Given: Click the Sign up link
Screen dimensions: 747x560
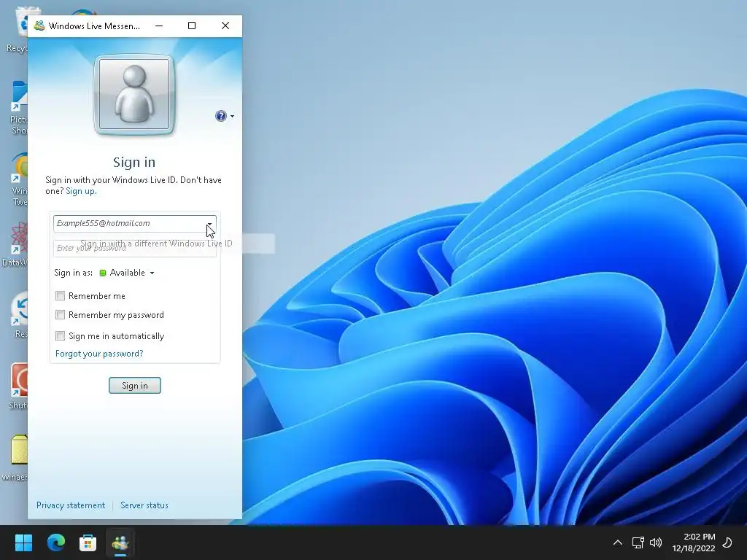Looking at the screenshot, I should point(81,191).
